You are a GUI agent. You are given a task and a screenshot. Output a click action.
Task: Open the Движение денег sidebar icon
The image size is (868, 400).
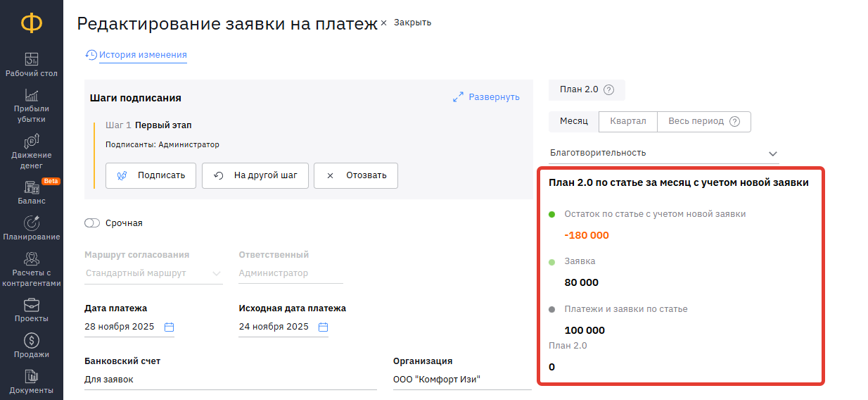point(32,141)
